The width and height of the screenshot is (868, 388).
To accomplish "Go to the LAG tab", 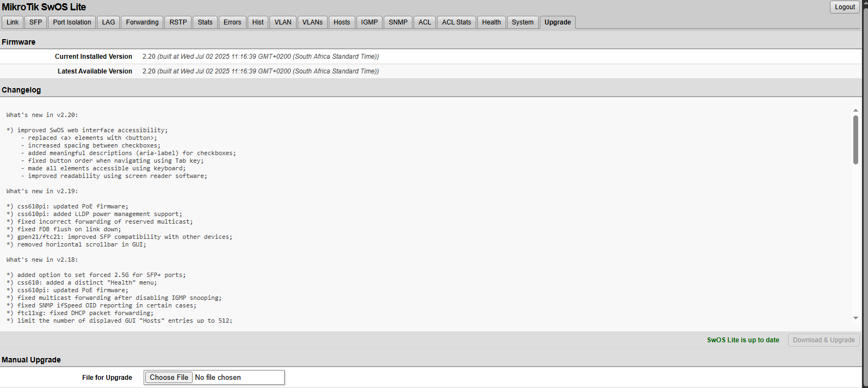I will point(108,22).
